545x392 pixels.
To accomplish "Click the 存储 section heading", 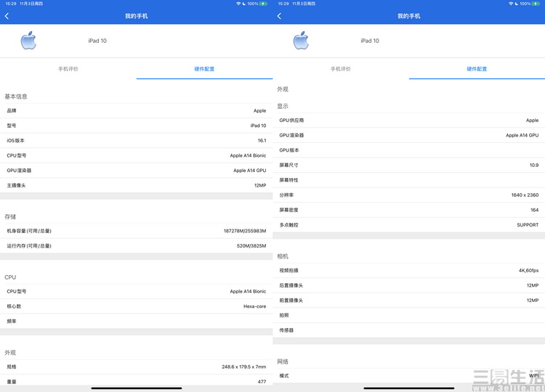I will point(10,216).
